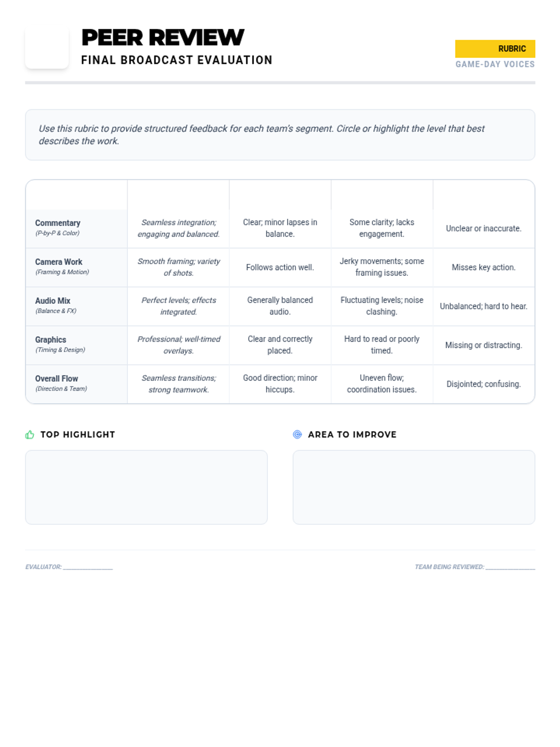Click inside the Top Highlight text box
This screenshot has width=560, height=747.
click(146, 487)
